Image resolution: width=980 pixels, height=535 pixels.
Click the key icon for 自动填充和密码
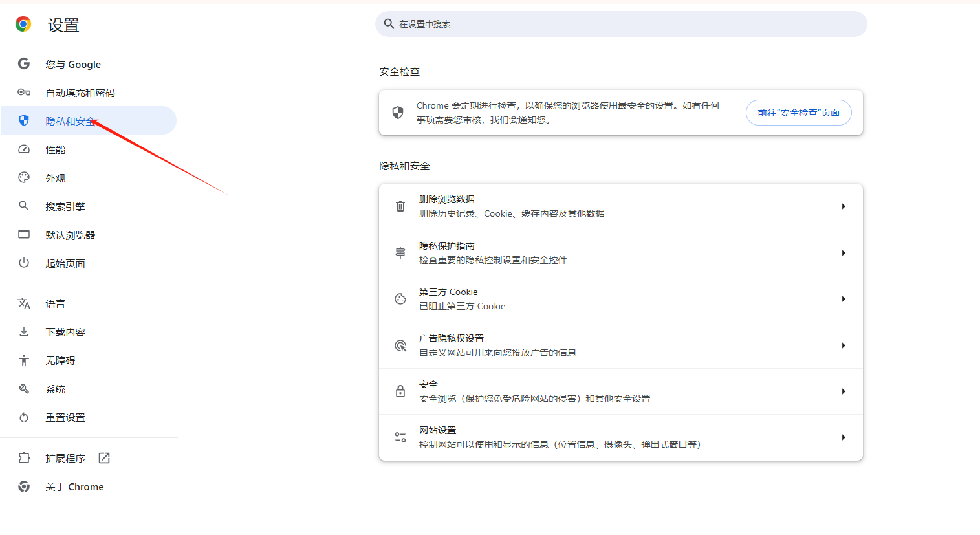click(x=24, y=93)
